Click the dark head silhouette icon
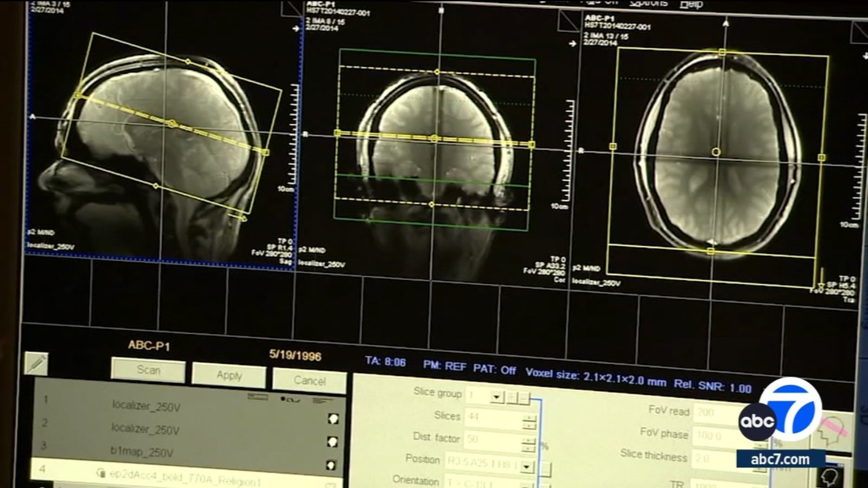The height and width of the screenshot is (488, 868). (x=830, y=477)
